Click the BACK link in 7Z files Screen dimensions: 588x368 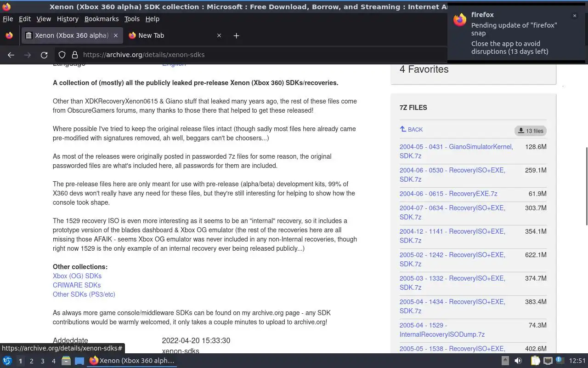click(x=411, y=130)
